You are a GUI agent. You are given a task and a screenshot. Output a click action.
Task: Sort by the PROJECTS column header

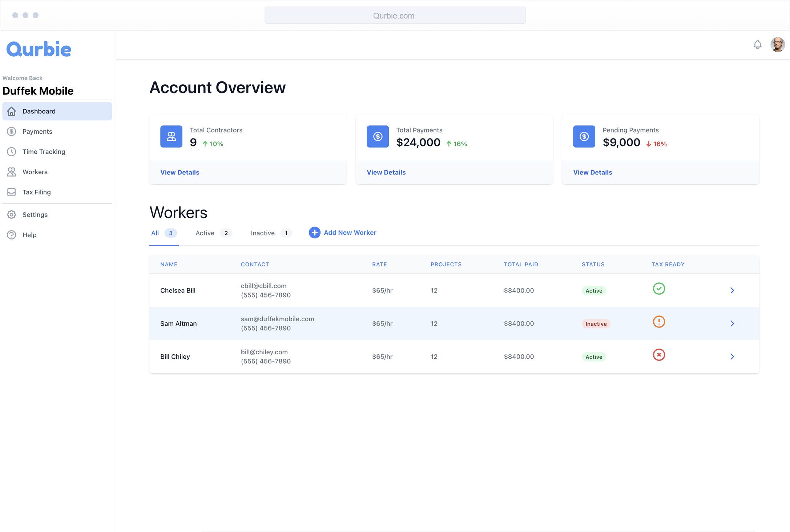(446, 264)
